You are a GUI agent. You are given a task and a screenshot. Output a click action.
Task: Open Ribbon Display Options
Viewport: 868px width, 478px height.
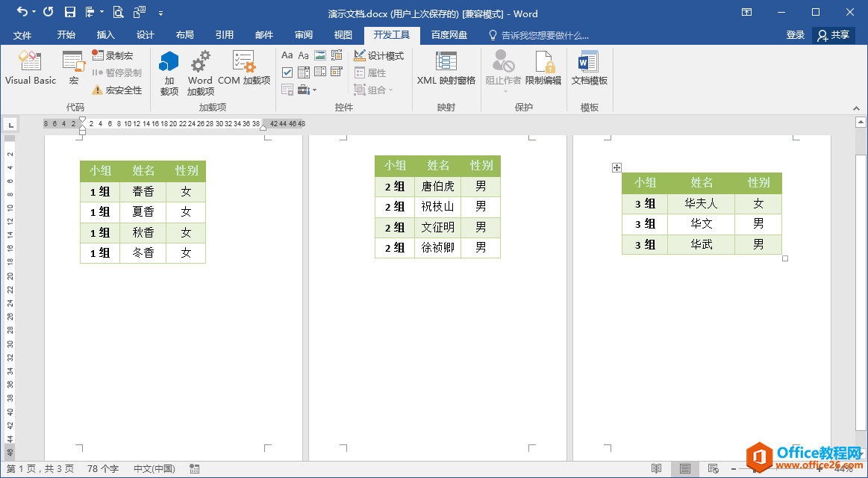pos(746,12)
